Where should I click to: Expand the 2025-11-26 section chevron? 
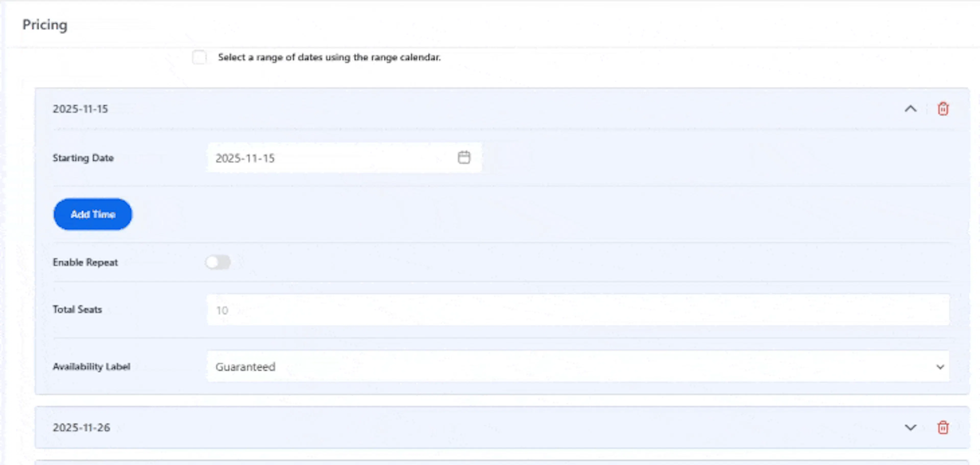pos(910,427)
